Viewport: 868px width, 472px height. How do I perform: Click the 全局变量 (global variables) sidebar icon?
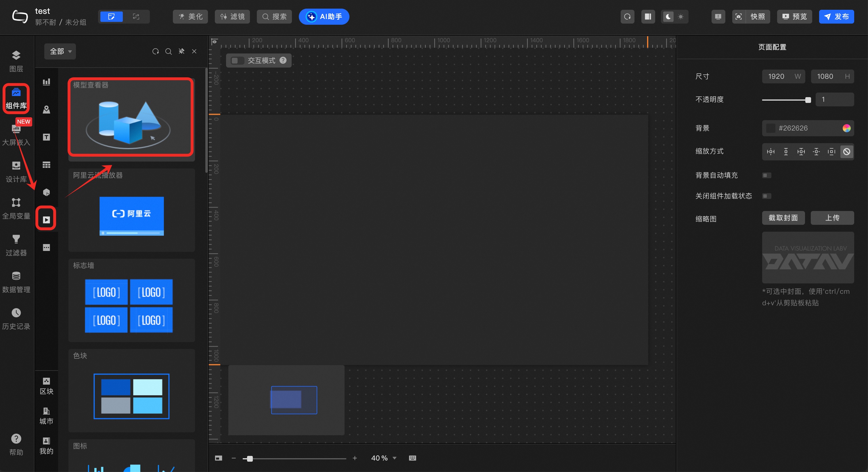pos(16,203)
